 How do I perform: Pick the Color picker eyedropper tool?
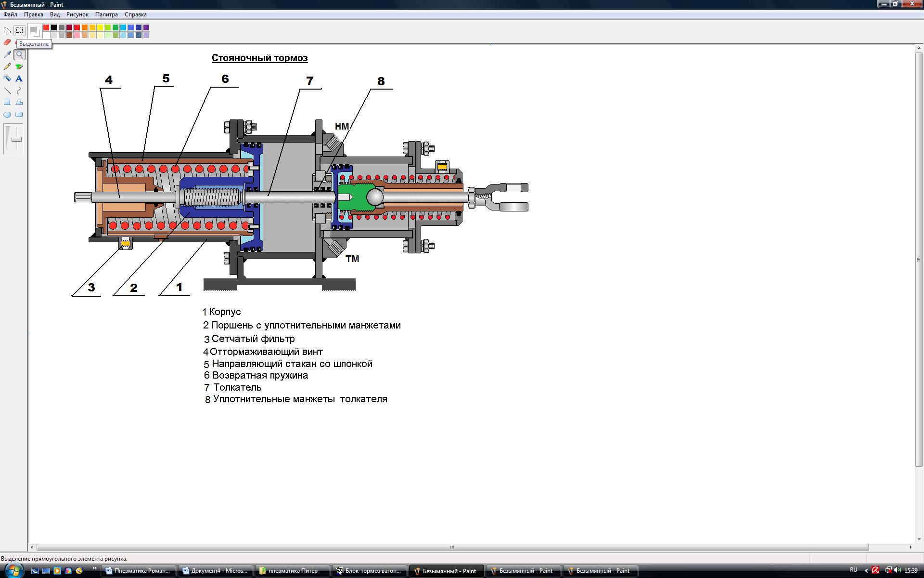[x=7, y=54]
